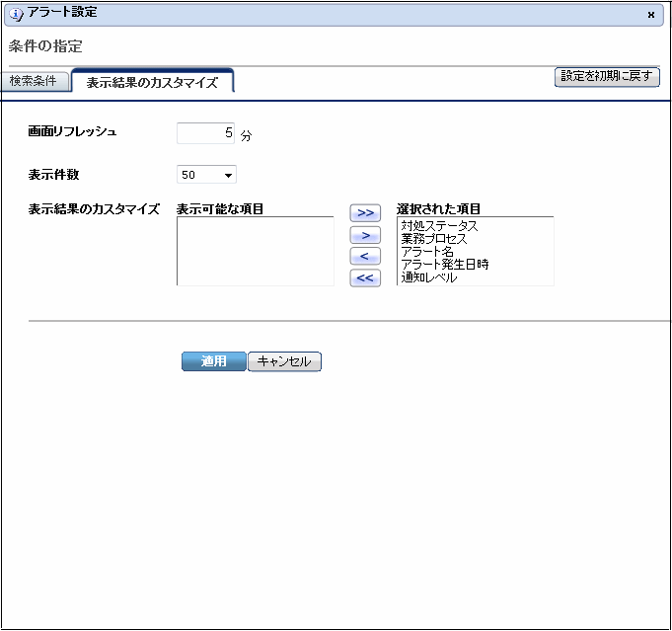Click inside the empty 表示可能な項目 list box
672x631 pixels.
click(255, 251)
